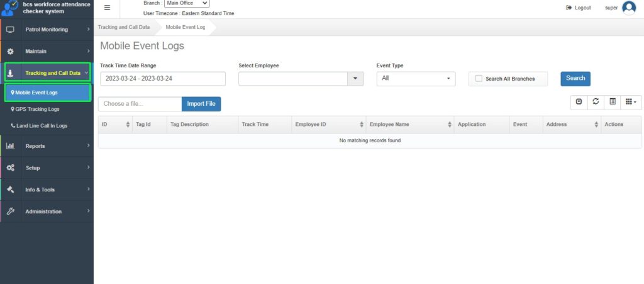Click the Administration wrench icon
This screenshot has width=644, height=284.
click(10, 212)
